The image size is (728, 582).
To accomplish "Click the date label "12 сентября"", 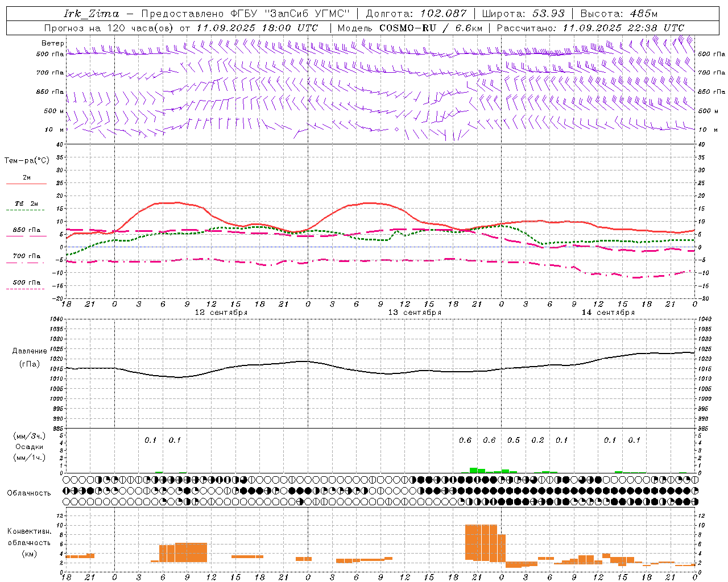I will [221, 313].
